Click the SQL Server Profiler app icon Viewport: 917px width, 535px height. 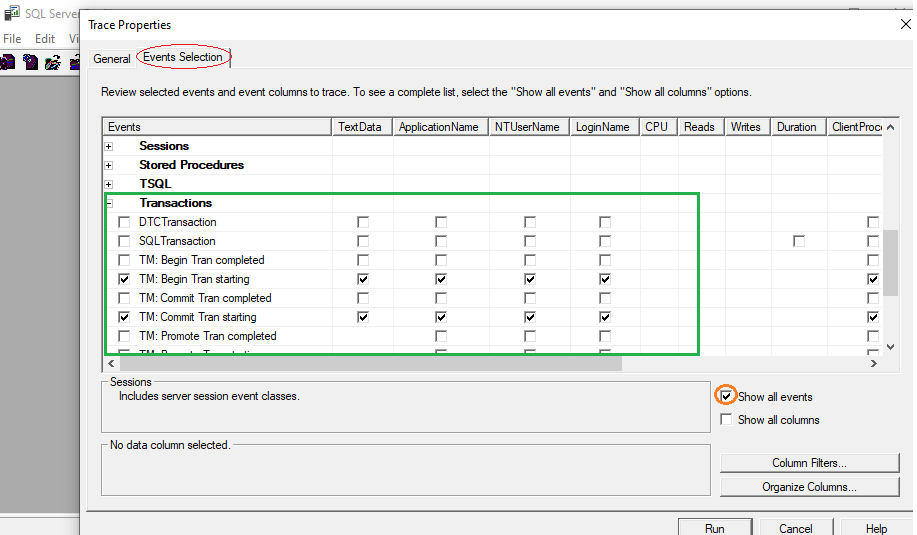point(10,16)
